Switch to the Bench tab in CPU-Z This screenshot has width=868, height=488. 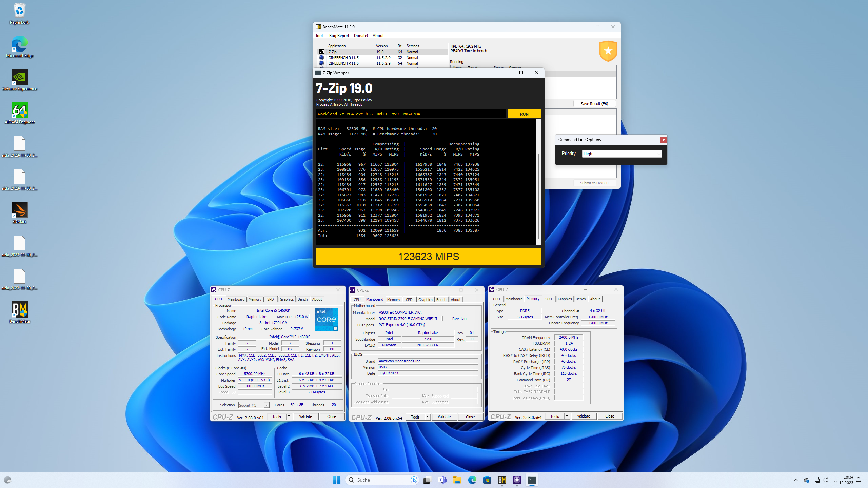302,299
